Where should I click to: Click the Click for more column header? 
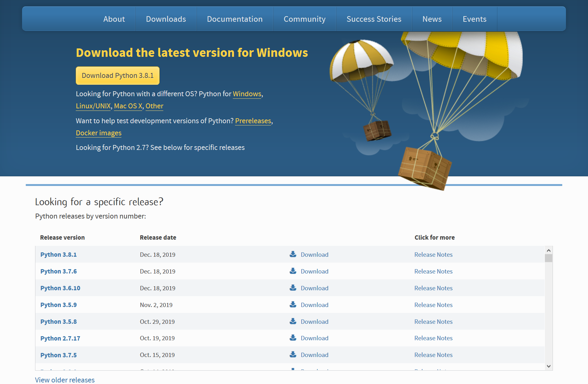tap(435, 237)
